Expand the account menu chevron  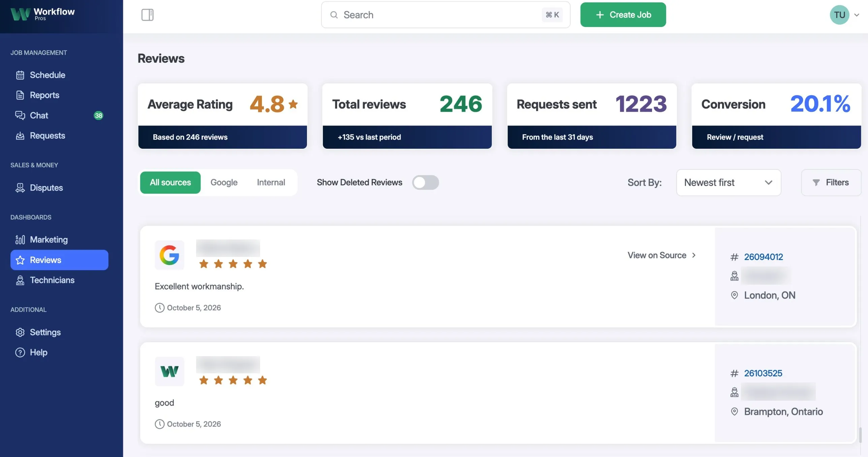pos(857,15)
